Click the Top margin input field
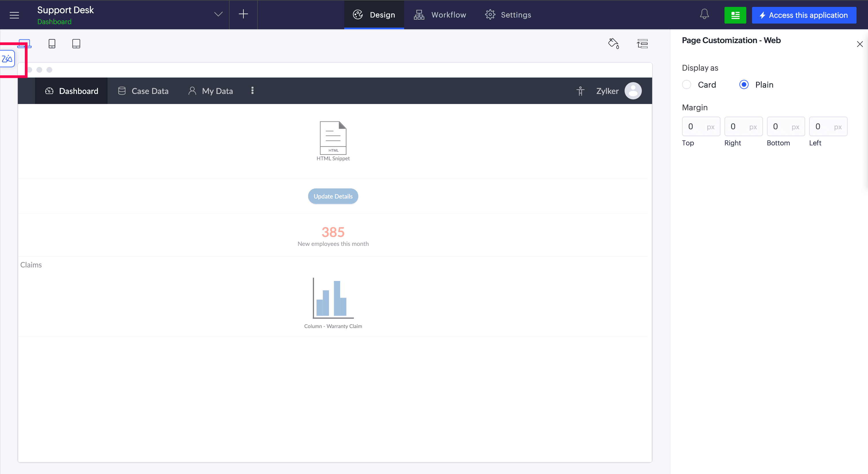The image size is (868, 474). click(701, 126)
